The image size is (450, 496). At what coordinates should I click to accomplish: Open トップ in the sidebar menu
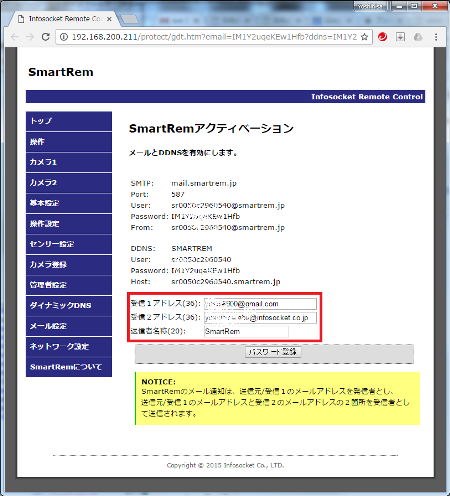click(69, 121)
